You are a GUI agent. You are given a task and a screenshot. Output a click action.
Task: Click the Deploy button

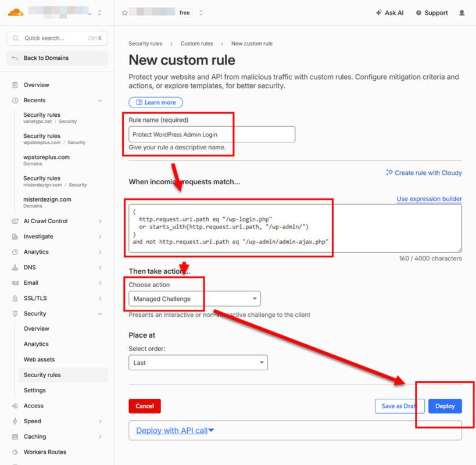pyautogui.click(x=445, y=406)
